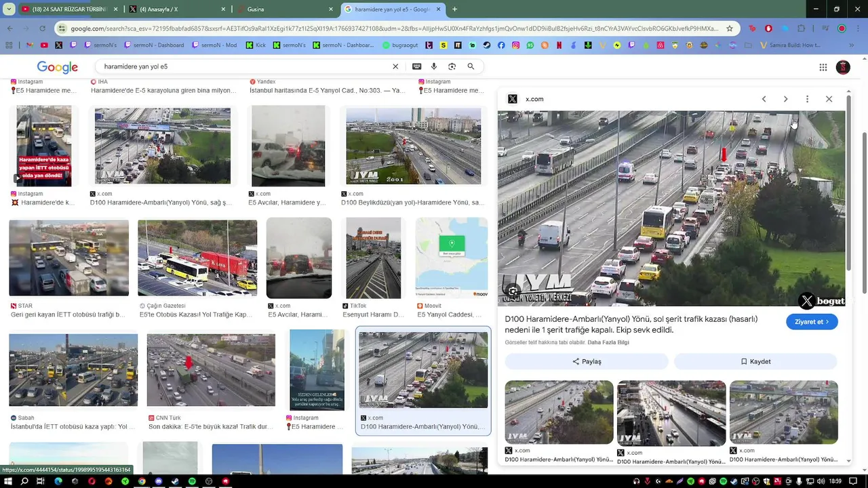Image resolution: width=868 pixels, height=488 pixels.
Task: Start voice search with microphone icon
Action: (434, 66)
